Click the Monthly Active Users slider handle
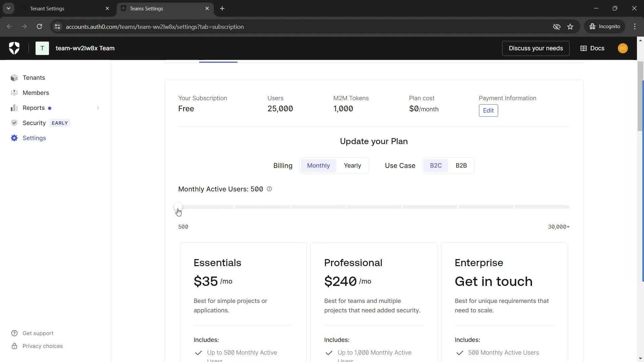 (x=178, y=207)
